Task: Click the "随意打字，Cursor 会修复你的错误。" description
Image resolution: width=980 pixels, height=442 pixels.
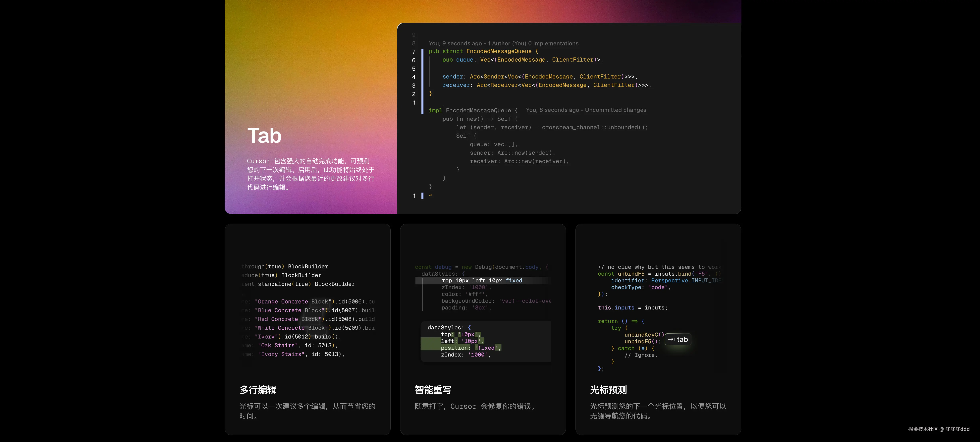Action: tap(476, 406)
